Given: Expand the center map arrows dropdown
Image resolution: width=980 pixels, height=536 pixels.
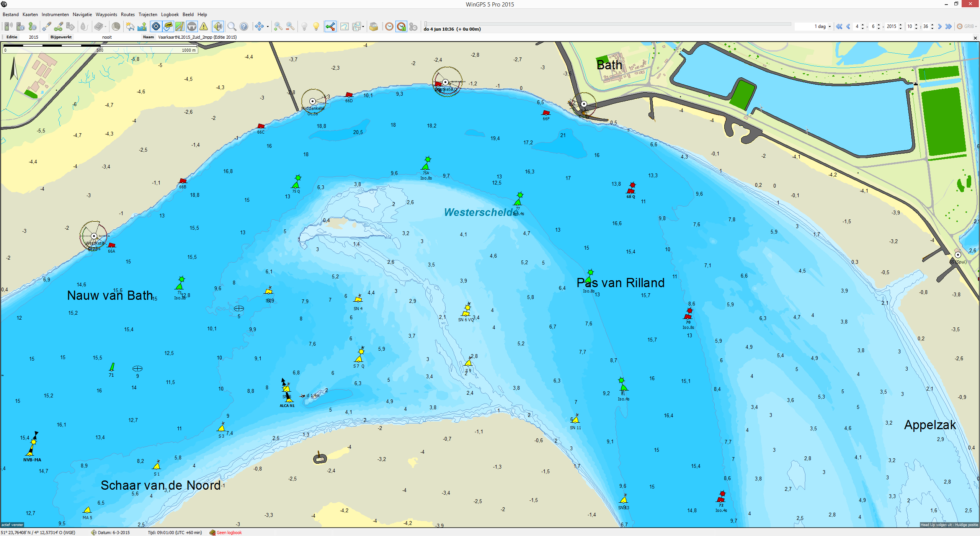Looking at the screenshot, I should (267, 26).
